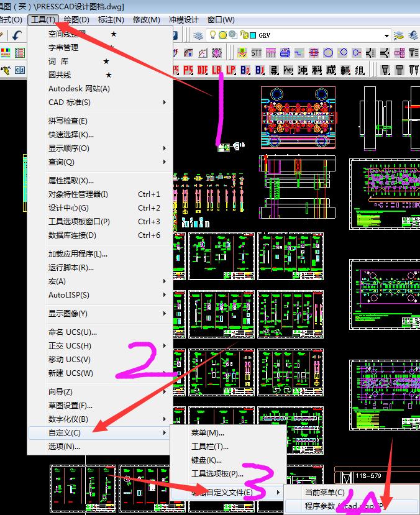Expand CAD 标准(S) submenu
The height and width of the screenshot is (515, 420).
pyautogui.click(x=101, y=103)
